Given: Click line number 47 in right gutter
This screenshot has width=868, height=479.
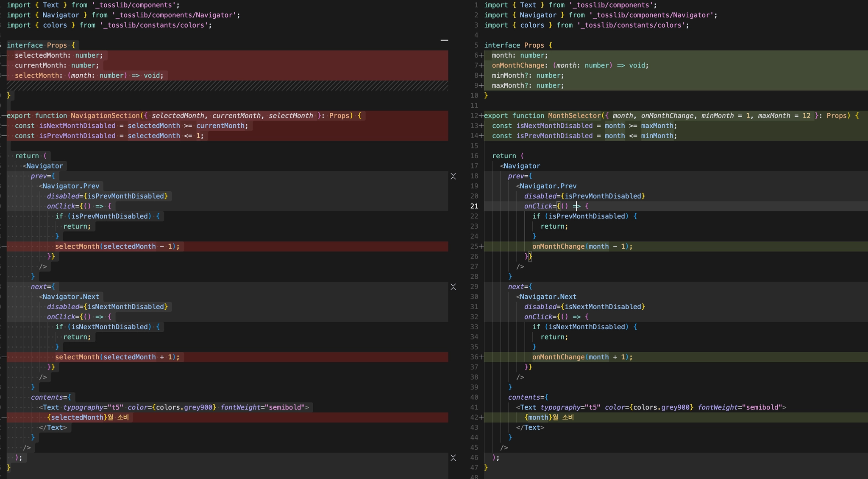Looking at the screenshot, I should pyautogui.click(x=474, y=468).
